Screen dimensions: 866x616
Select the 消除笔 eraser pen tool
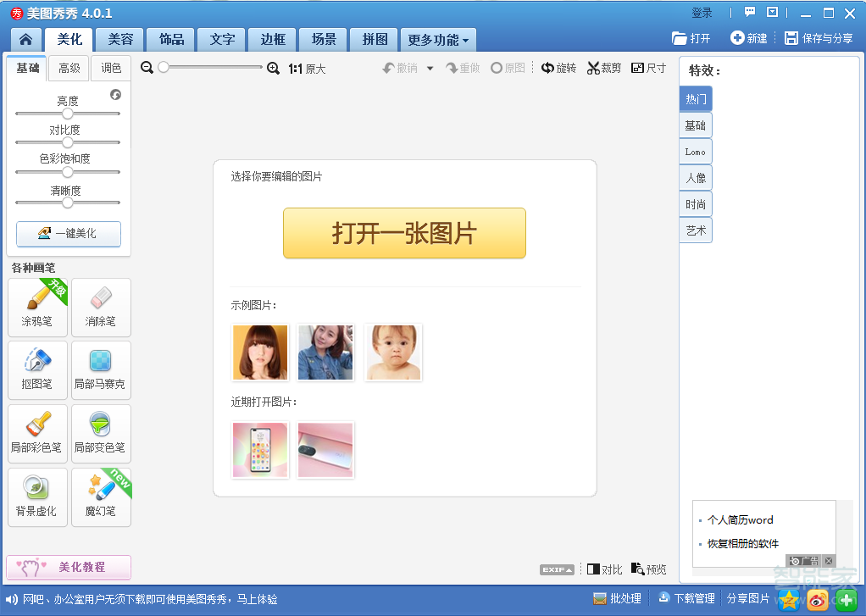[101, 307]
